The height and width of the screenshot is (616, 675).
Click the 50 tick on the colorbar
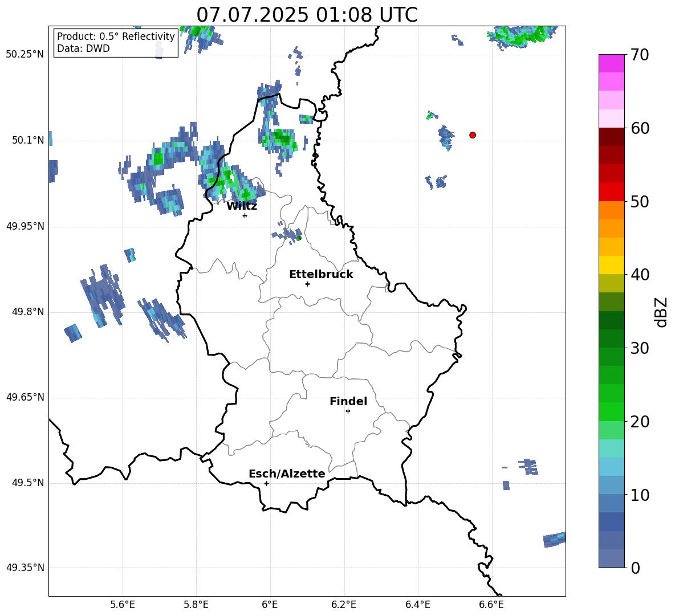click(640, 202)
